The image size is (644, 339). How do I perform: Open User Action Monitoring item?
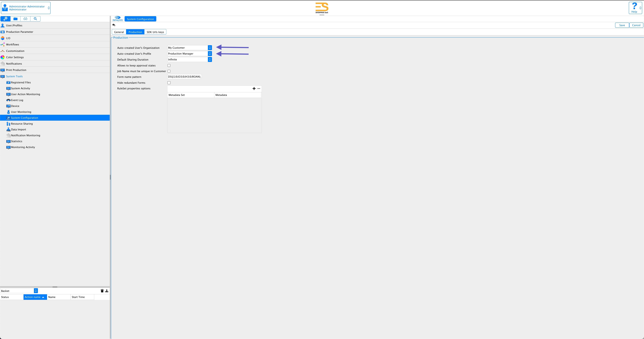coord(25,94)
